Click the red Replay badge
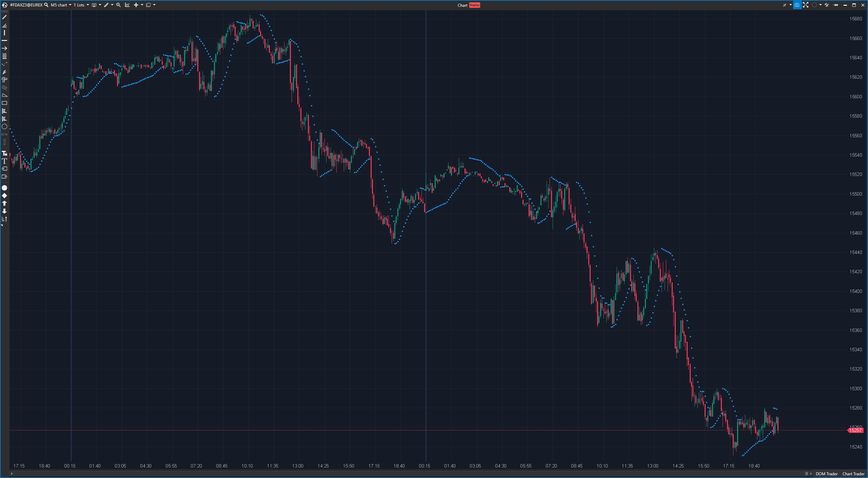The width and height of the screenshot is (868, 478). [475, 5]
